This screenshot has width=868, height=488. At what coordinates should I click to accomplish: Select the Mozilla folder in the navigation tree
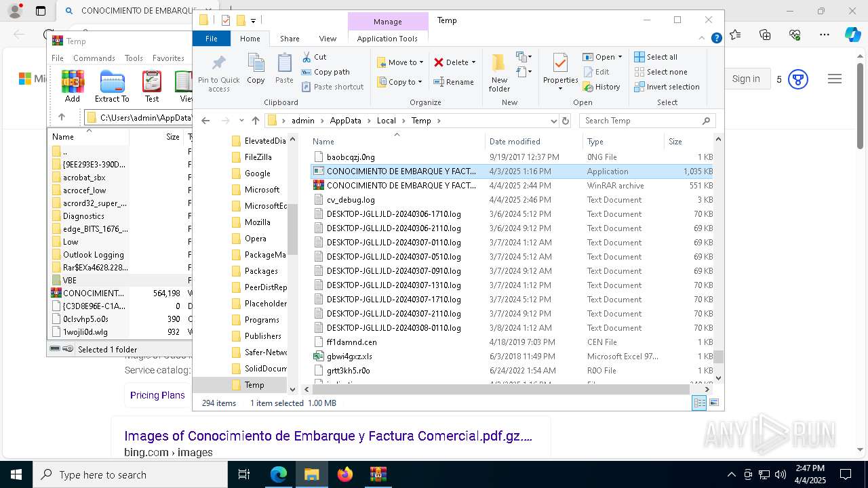257,222
